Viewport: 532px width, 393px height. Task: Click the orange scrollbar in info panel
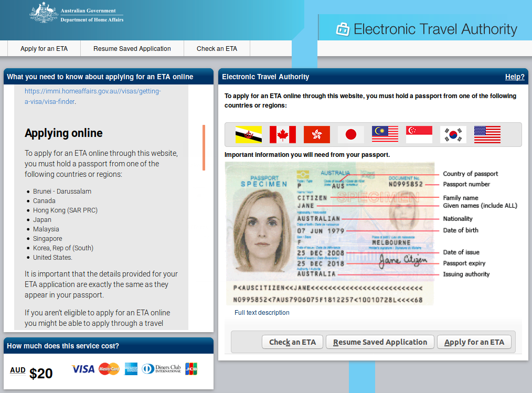click(204, 147)
